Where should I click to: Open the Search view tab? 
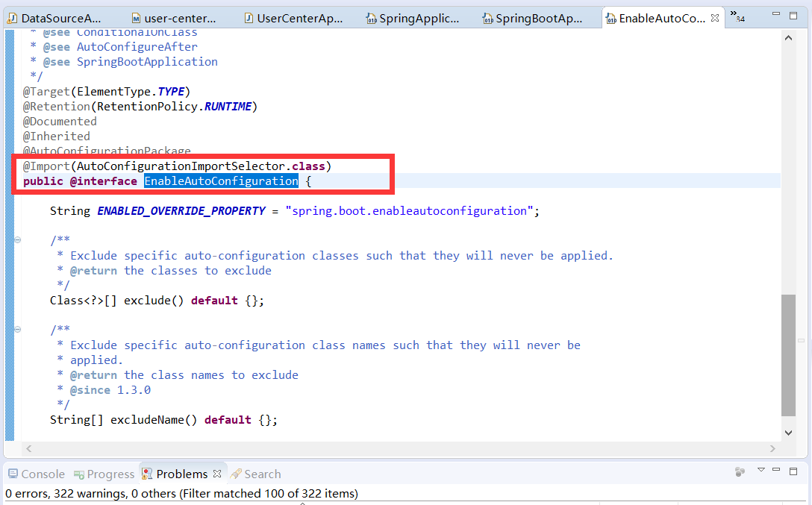point(256,474)
